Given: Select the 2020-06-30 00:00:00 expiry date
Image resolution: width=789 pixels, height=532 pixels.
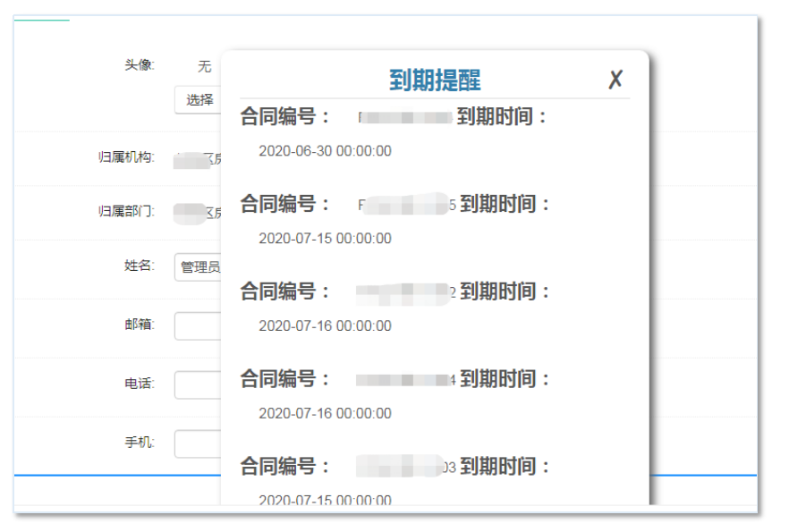Looking at the screenshot, I should [x=325, y=151].
